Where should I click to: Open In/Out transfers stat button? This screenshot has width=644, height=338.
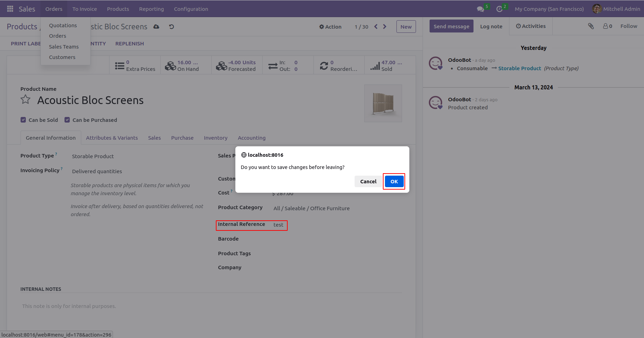288,66
